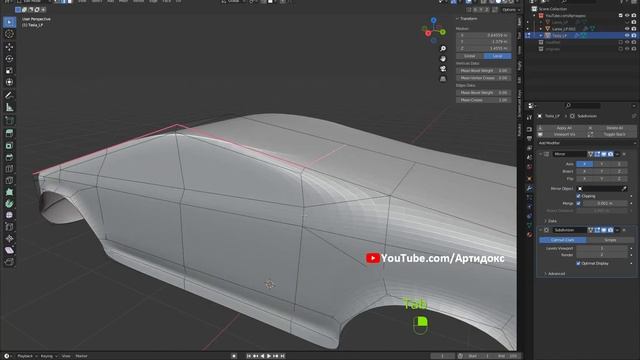Select the Measure ruler tool

[9, 107]
